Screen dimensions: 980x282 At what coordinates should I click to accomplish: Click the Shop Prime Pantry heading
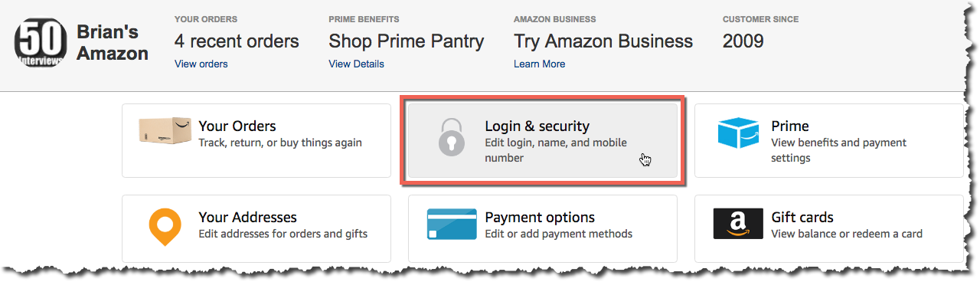(x=406, y=41)
